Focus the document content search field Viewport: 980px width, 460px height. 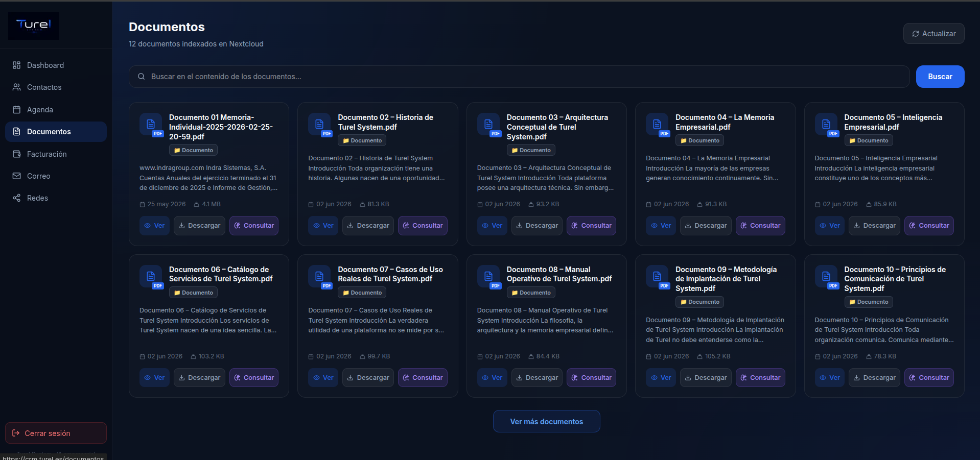pyautogui.click(x=519, y=77)
